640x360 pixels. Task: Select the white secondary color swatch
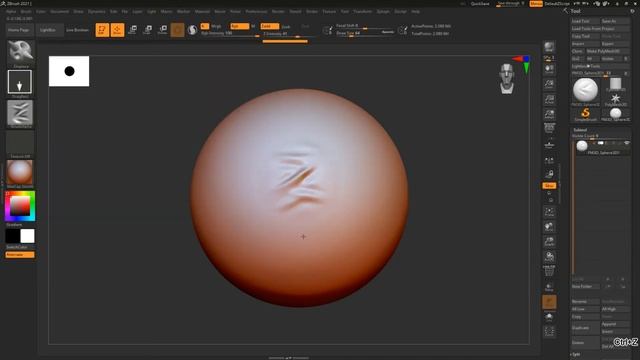[x=27, y=236]
